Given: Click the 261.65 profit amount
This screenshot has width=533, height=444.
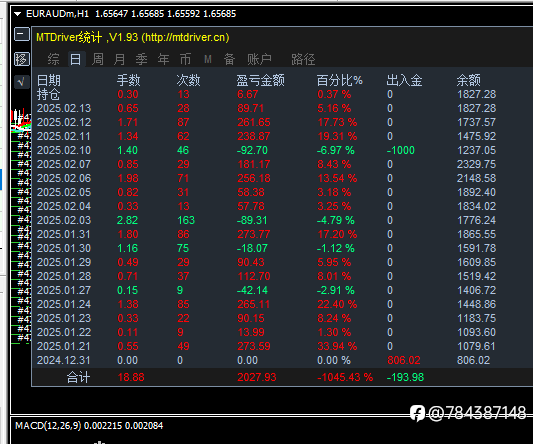Looking at the screenshot, I should pos(254,122).
